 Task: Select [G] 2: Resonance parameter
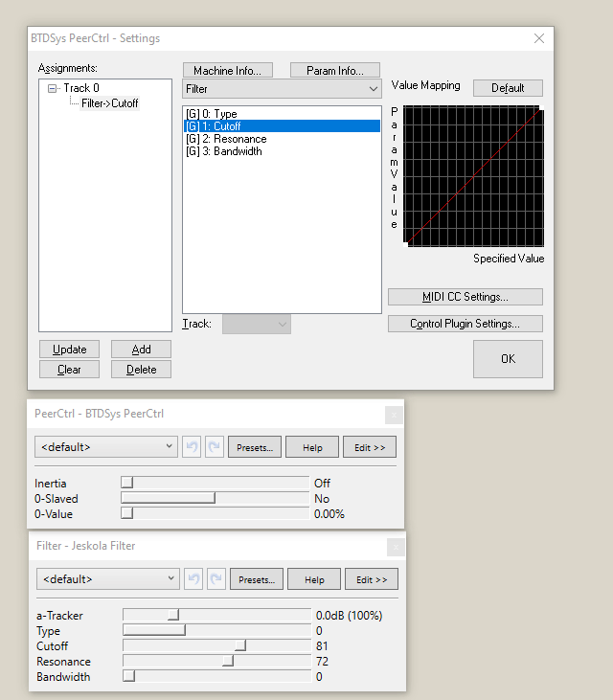282,139
